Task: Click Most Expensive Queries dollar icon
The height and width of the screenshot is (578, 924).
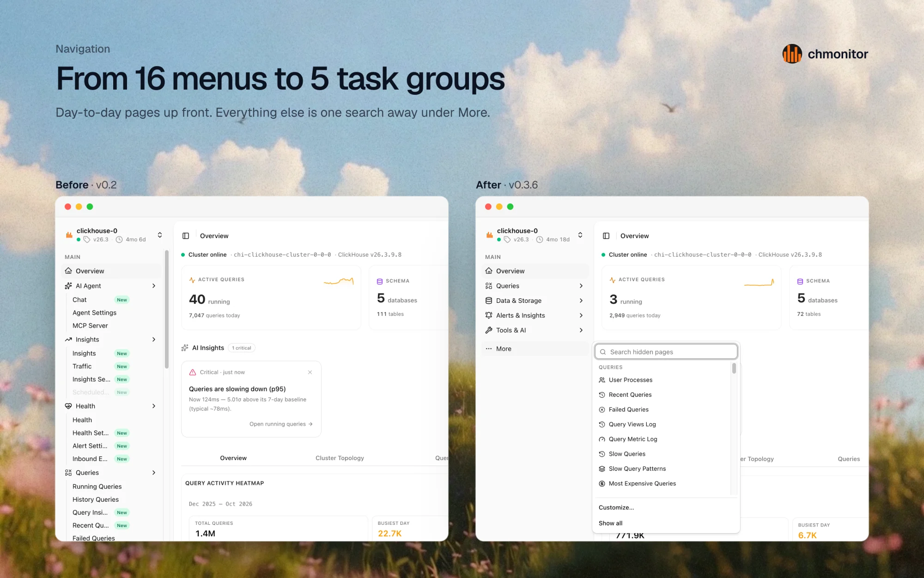Action: coord(602,484)
